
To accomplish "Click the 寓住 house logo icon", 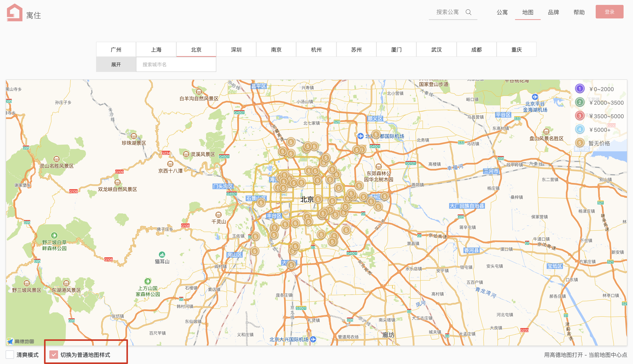I will [x=15, y=12].
